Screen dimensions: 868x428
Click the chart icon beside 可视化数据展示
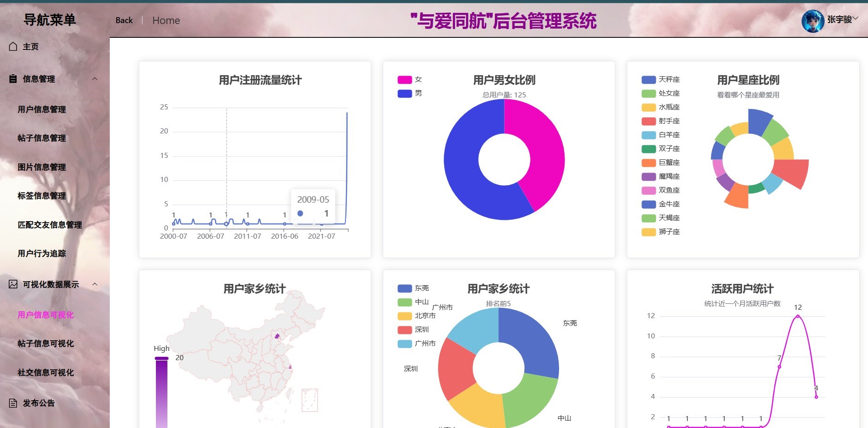[x=13, y=284]
